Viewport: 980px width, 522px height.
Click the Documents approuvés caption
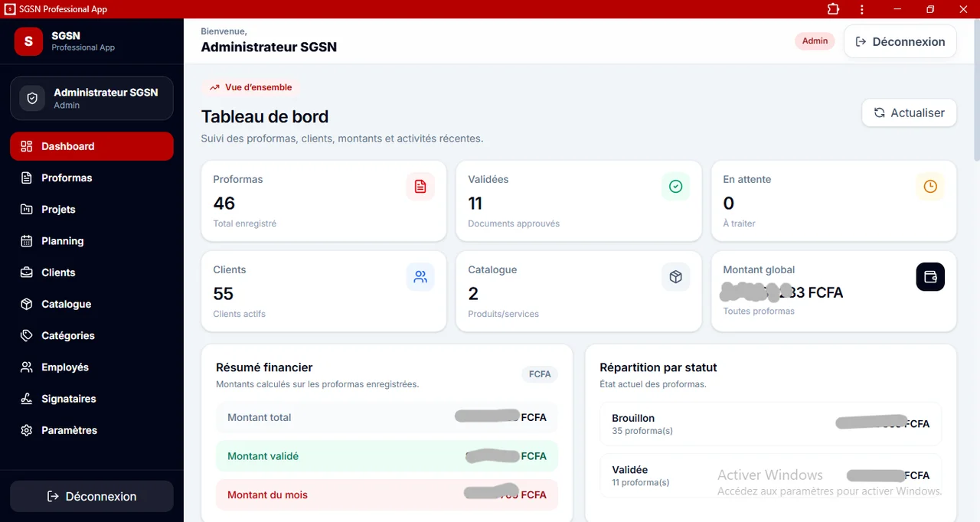click(x=514, y=223)
